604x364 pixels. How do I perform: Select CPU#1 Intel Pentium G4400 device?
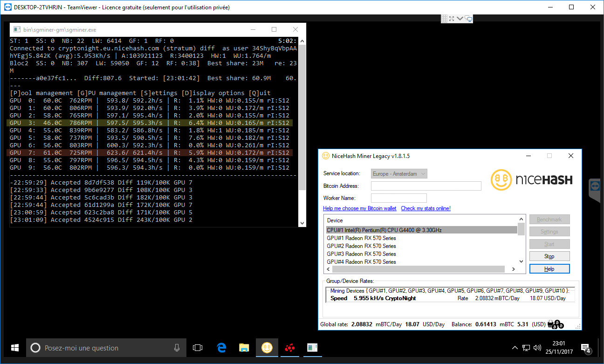pyautogui.click(x=421, y=230)
